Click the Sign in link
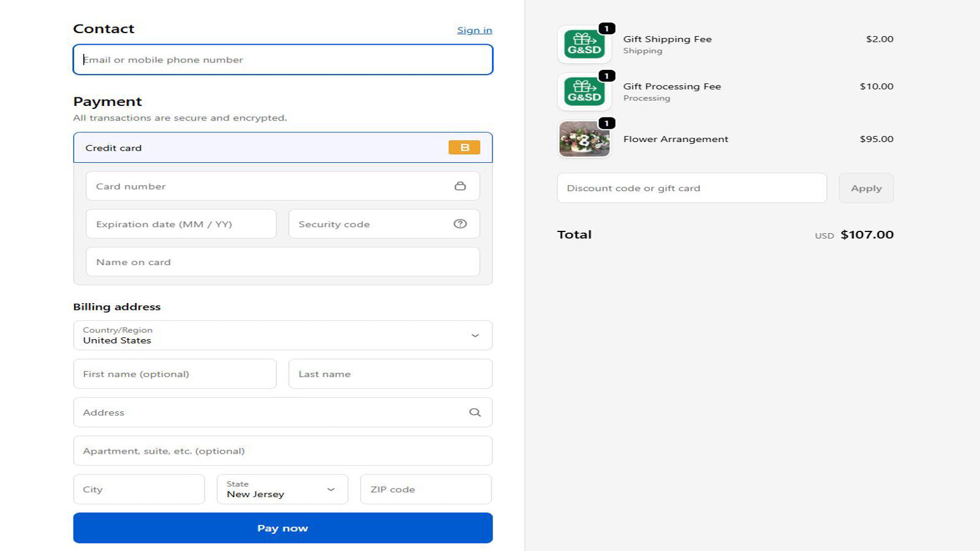Image resolution: width=980 pixels, height=551 pixels. coord(474,29)
